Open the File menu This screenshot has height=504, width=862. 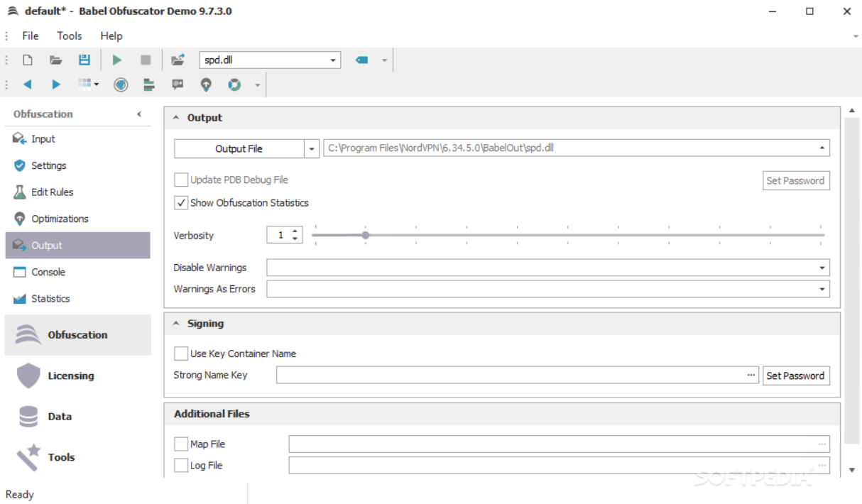31,35
